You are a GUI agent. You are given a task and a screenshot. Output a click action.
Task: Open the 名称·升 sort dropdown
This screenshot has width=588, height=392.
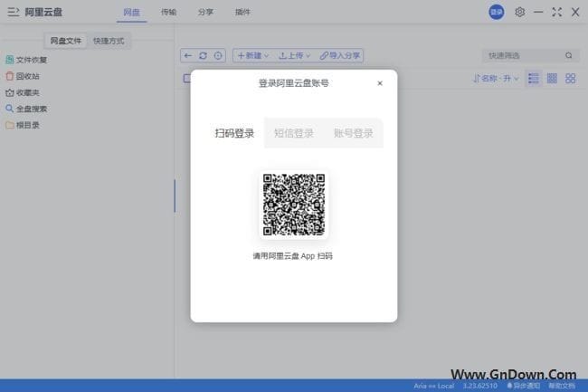496,79
